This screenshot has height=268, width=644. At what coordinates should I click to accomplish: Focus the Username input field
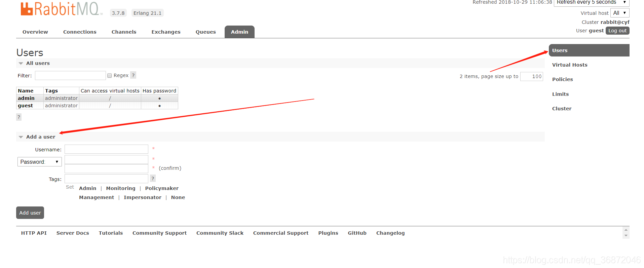point(106,149)
